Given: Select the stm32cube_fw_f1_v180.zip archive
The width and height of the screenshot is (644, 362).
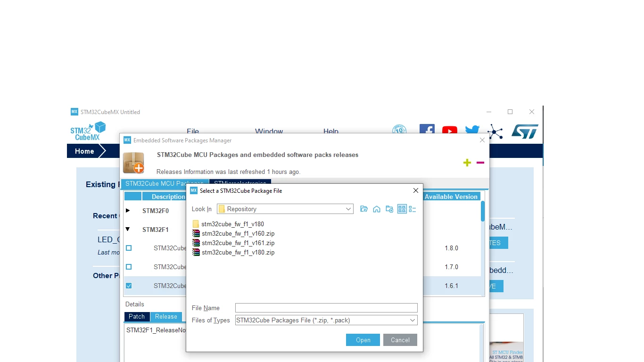Looking at the screenshot, I should click(233, 252).
